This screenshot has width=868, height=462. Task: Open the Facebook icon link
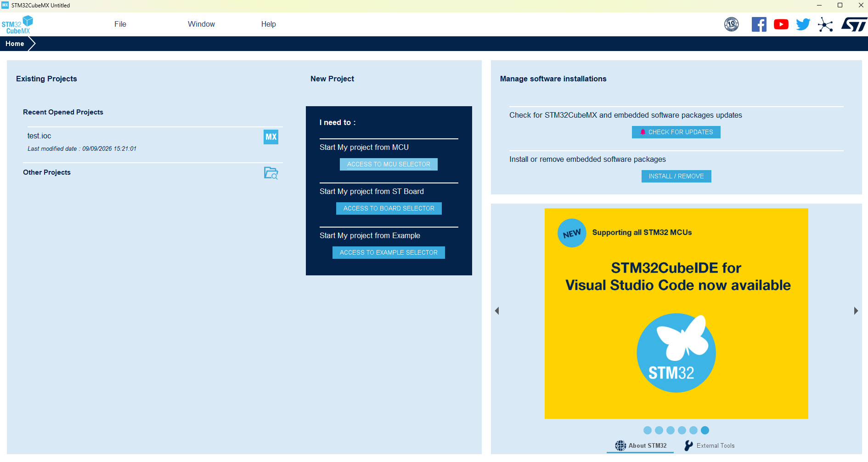click(x=759, y=24)
